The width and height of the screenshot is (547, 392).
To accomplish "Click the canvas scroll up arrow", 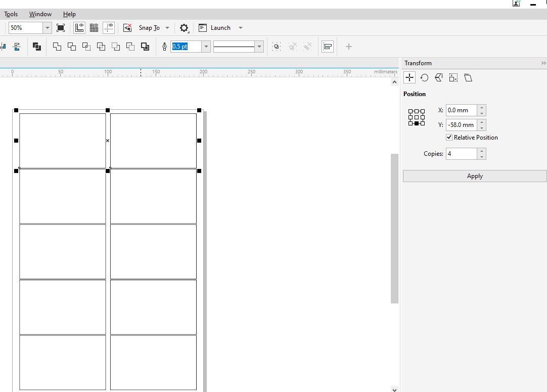I will point(394,82).
